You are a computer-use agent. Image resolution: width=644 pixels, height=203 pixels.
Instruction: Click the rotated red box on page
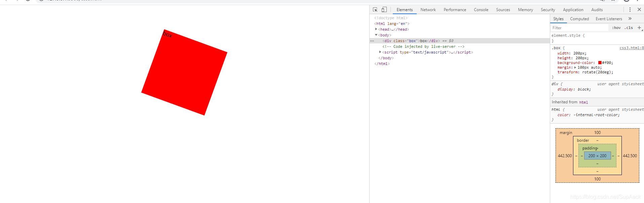click(184, 72)
